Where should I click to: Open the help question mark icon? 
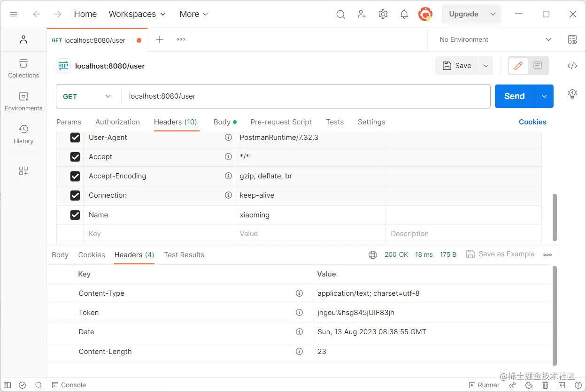point(577,385)
